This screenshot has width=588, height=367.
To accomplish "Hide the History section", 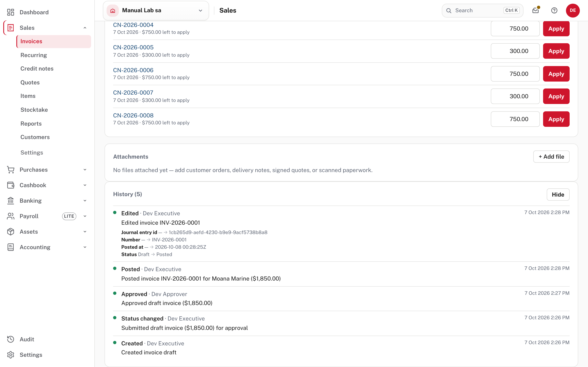I will 558,195.
